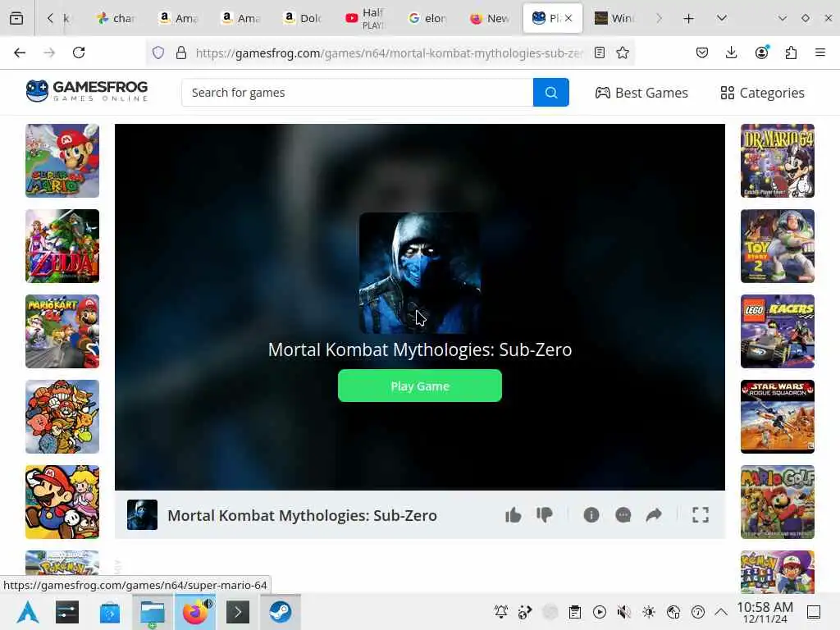840x630 pixels.
Task: Switch to the elon Google tab
Action: point(427,18)
